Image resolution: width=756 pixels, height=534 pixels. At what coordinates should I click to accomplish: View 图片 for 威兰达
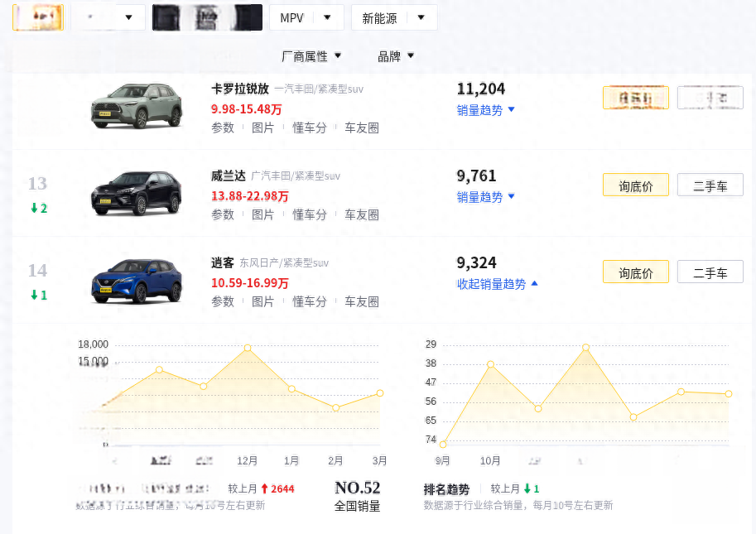(262, 214)
